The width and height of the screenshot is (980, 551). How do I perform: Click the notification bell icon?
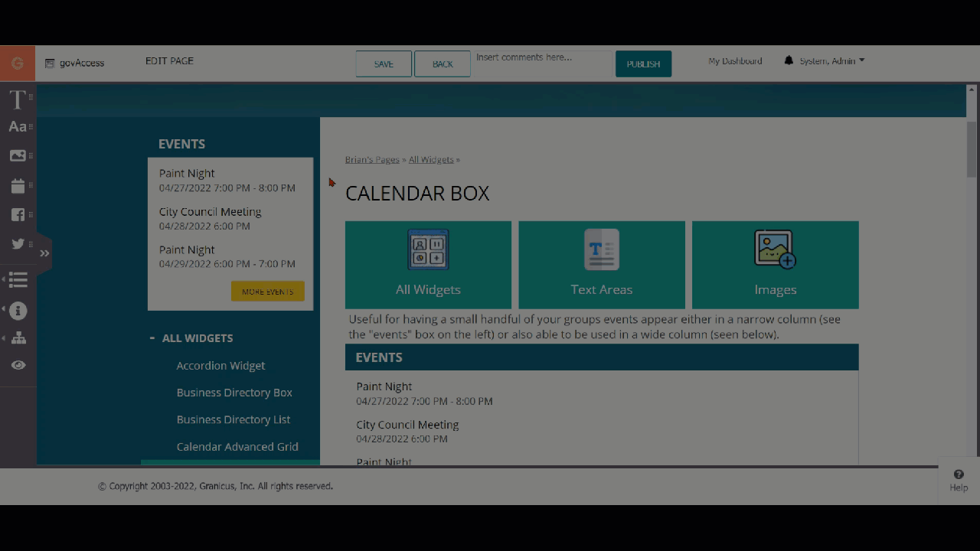pyautogui.click(x=789, y=60)
